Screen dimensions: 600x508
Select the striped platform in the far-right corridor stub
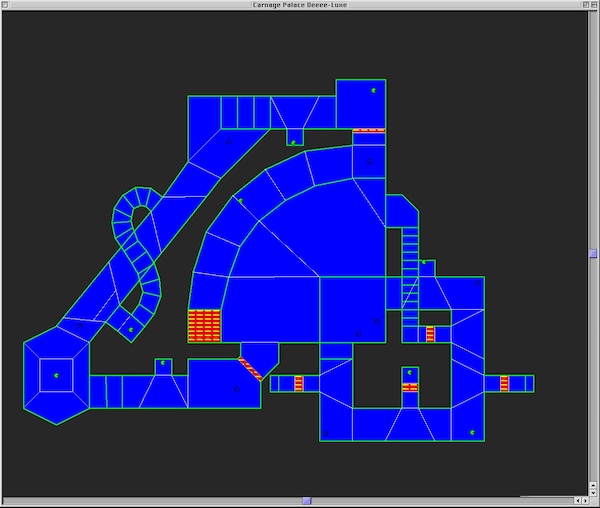504,383
